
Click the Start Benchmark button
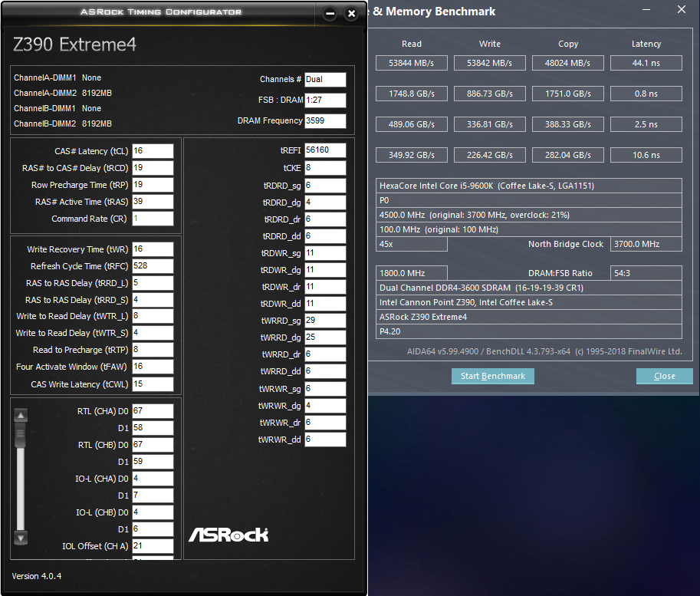pyautogui.click(x=493, y=376)
